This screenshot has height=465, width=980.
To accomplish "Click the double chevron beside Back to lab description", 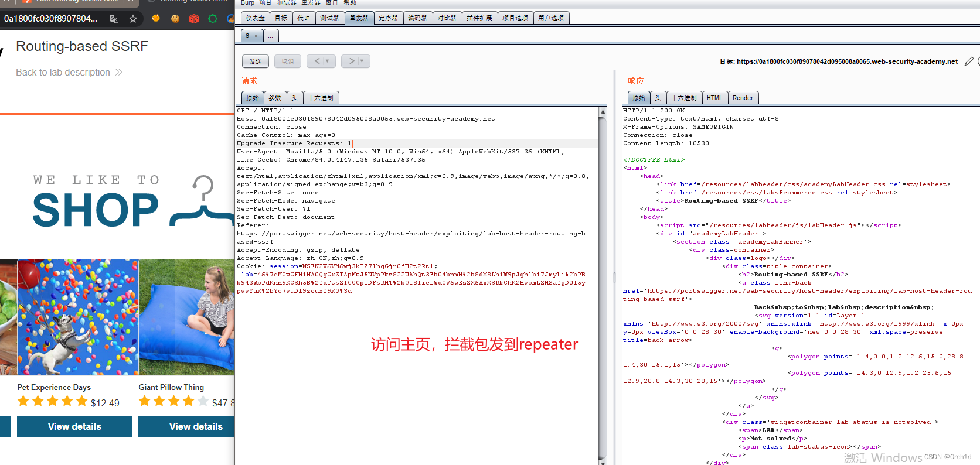I will (118, 72).
